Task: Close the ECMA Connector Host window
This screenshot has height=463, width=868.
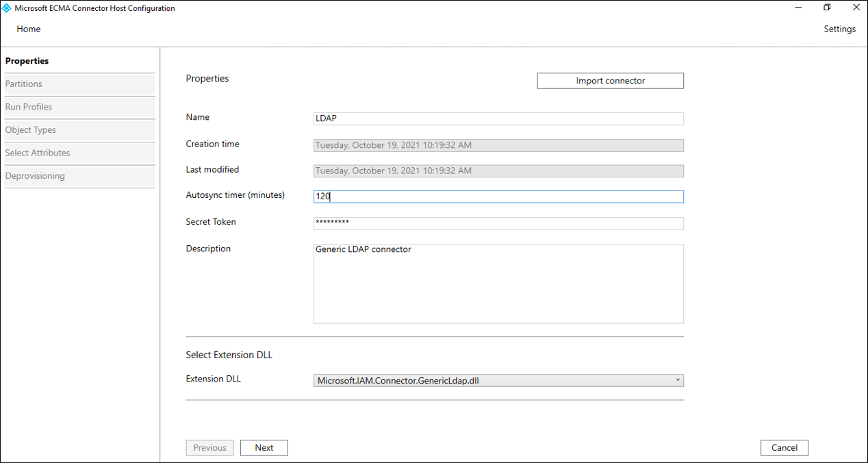Action: (x=855, y=8)
